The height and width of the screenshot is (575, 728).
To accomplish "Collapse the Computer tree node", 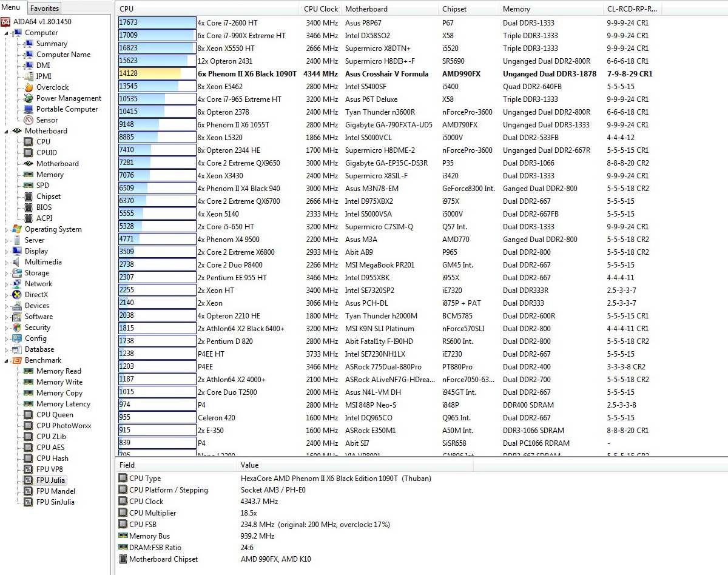I will 7,33.
